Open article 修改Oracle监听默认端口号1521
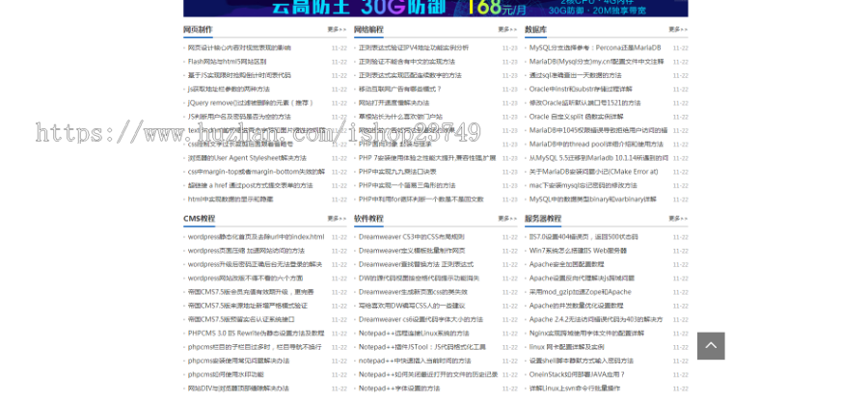Viewport: 868px width, 402px height. coord(585,103)
